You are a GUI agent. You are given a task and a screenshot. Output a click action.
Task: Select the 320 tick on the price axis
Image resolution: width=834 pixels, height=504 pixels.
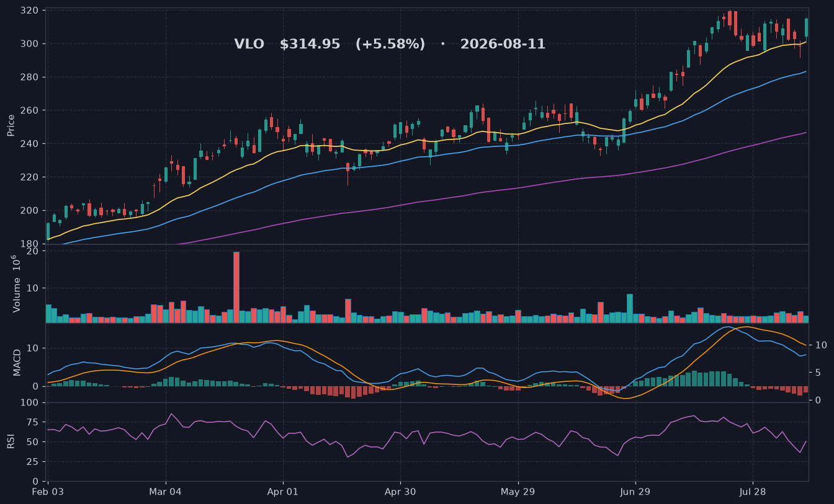tap(30, 11)
